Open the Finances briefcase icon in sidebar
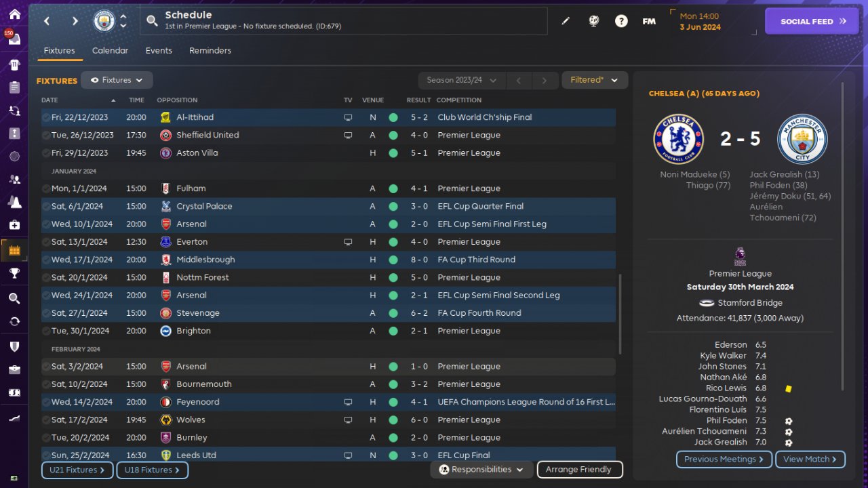868x488 pixels. (14, 369)
